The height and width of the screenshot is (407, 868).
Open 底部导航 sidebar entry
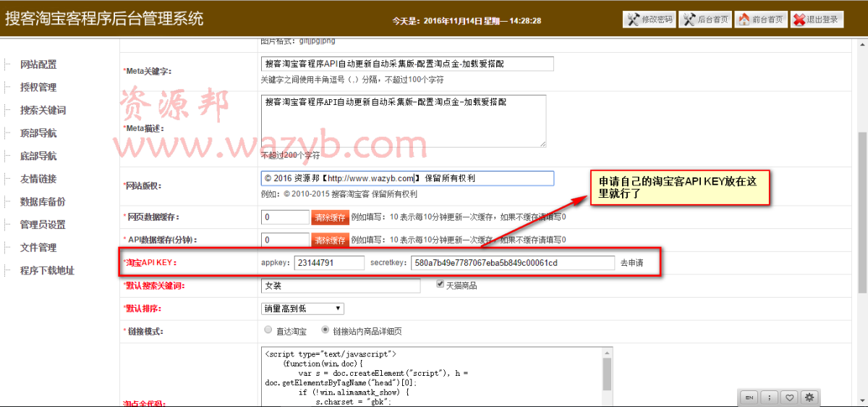coord(38,156)
